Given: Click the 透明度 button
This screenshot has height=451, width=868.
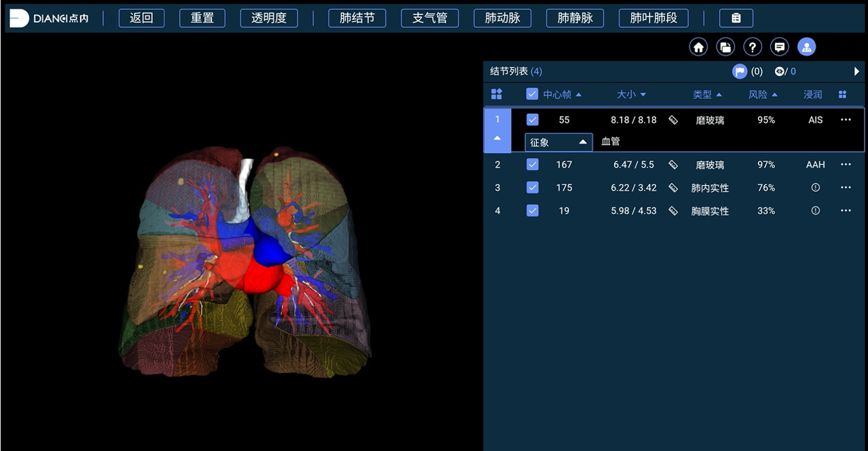Looking at the screenshot, I should coord(269,18).
